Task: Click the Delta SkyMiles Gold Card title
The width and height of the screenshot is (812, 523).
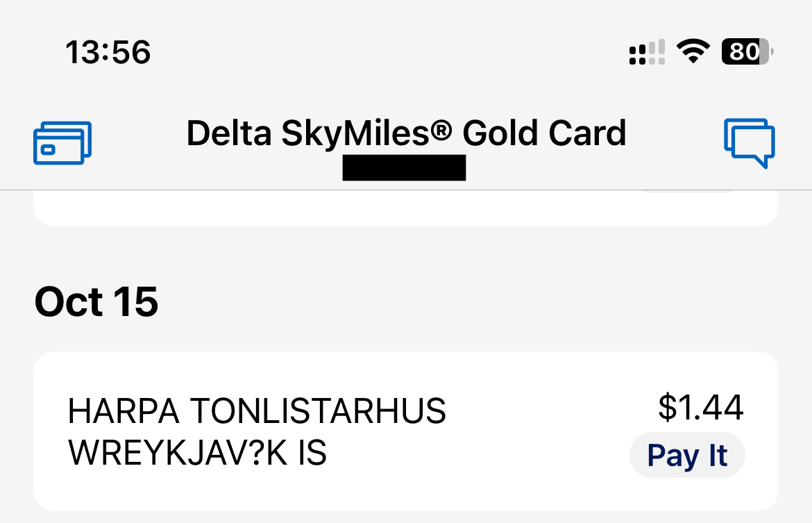Action: pyautogui.click(x=406, y=133)
